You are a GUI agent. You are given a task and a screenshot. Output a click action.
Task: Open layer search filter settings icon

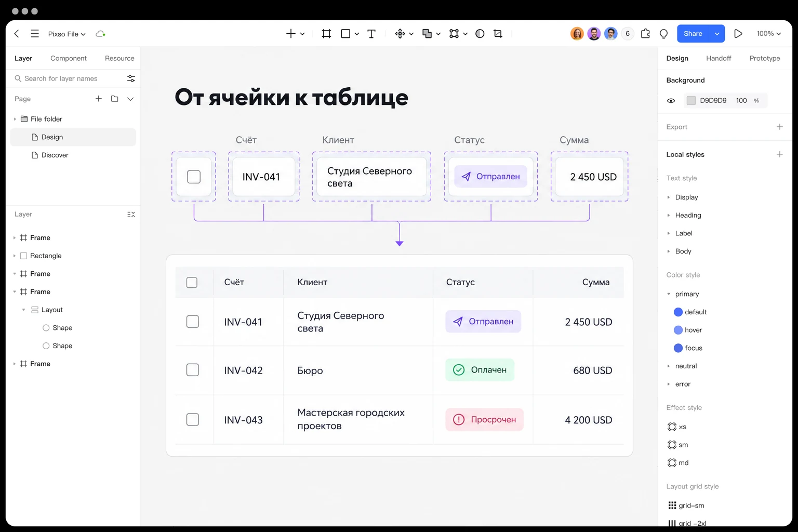[x=131, y=78]
